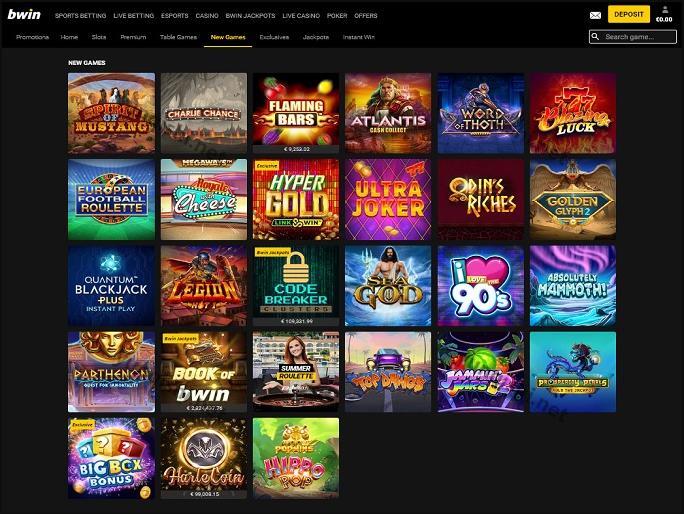The image size is (684, 514).
Task: Open the Golden Glyph 2 game
Action: coord(573,199)
